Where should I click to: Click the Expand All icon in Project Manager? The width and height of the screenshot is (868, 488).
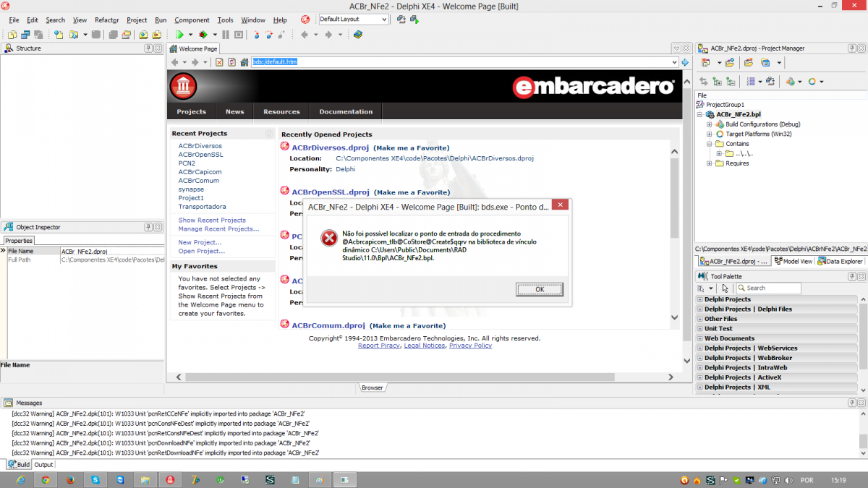[x=717, y=82]
